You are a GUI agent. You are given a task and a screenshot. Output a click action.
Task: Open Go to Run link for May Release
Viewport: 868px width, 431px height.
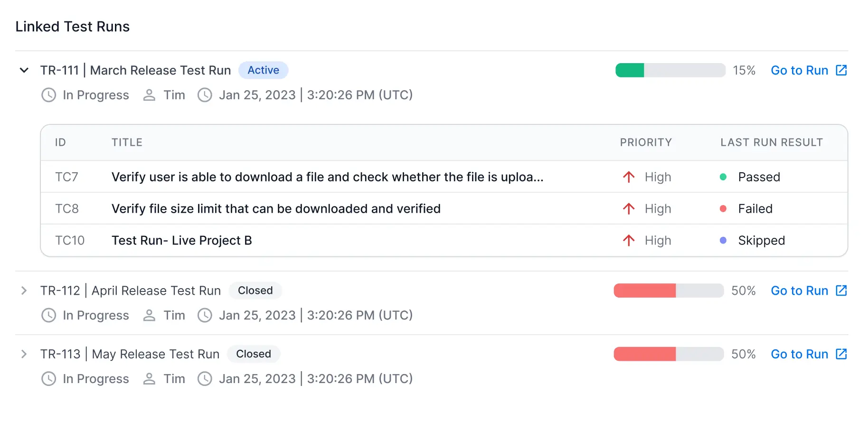[x=799, y=354]
